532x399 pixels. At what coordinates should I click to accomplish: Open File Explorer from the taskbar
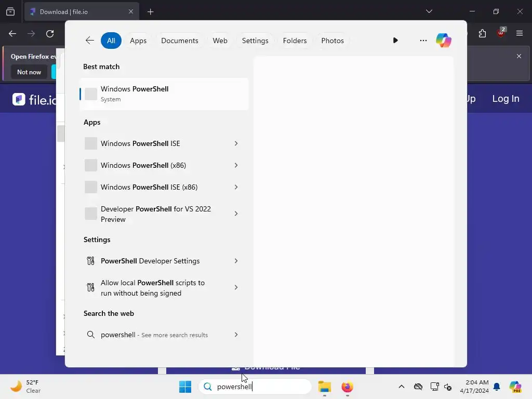324,387
